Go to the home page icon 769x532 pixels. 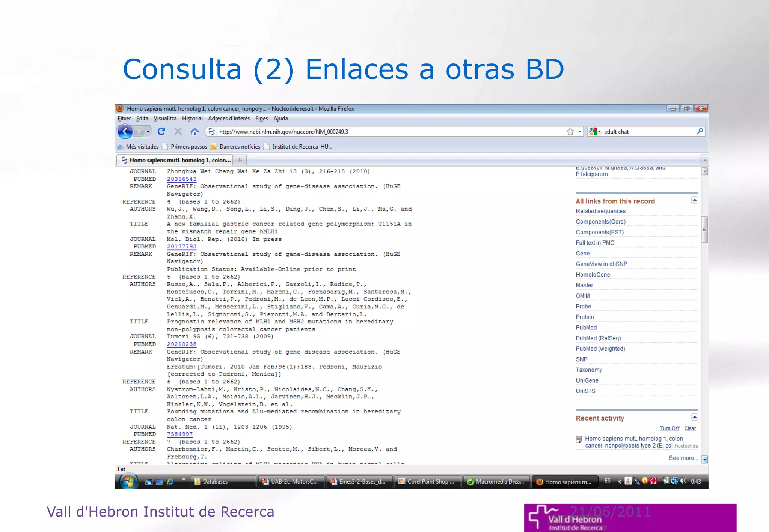[195, 132]
